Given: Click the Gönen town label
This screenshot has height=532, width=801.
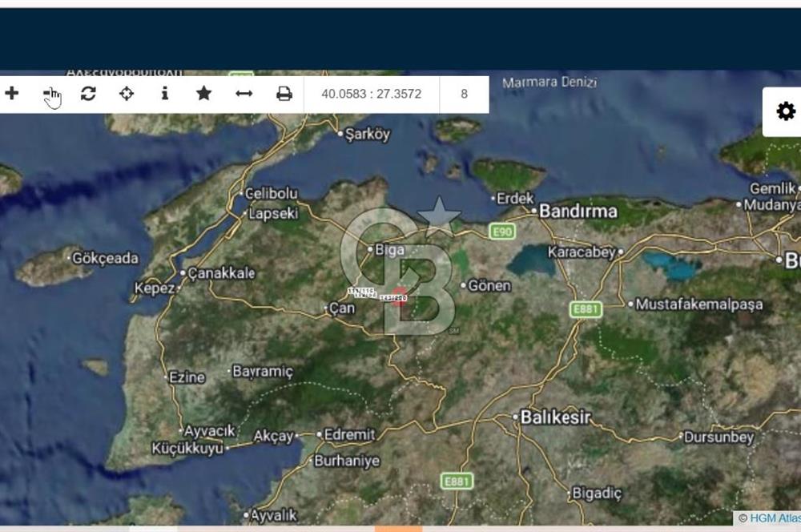Looking at the screenshot, I should [489, 286].
